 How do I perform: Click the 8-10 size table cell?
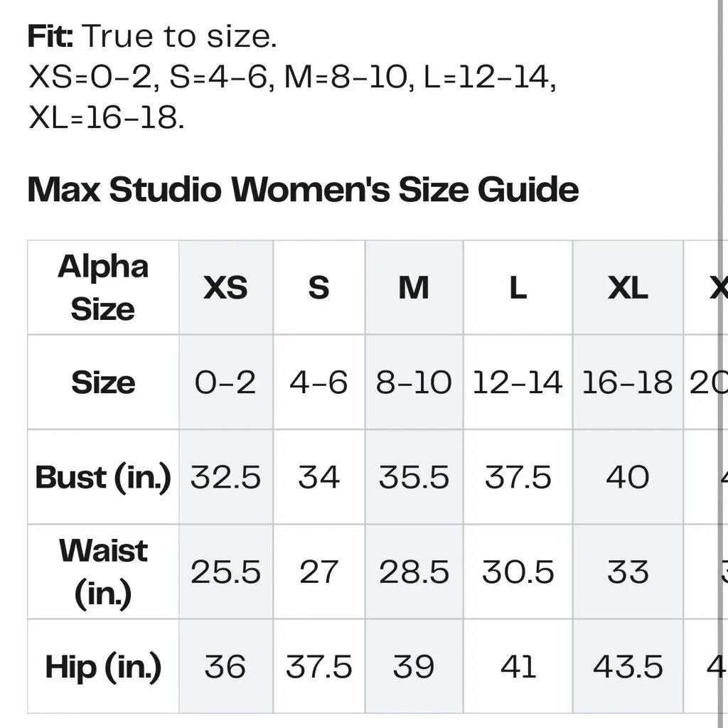414,382
